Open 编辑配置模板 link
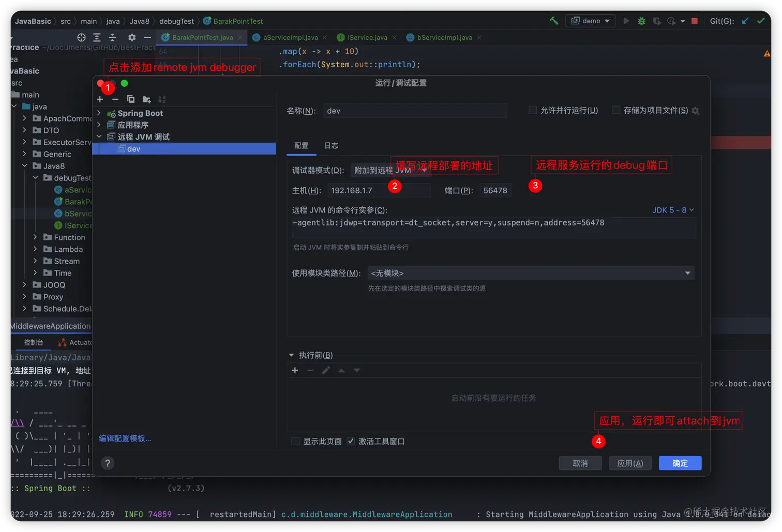This screenshot has width=782, height=532. 125,438
